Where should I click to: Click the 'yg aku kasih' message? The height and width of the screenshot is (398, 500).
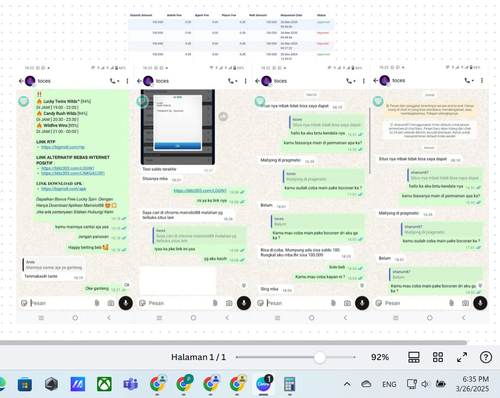pos(224,259)
